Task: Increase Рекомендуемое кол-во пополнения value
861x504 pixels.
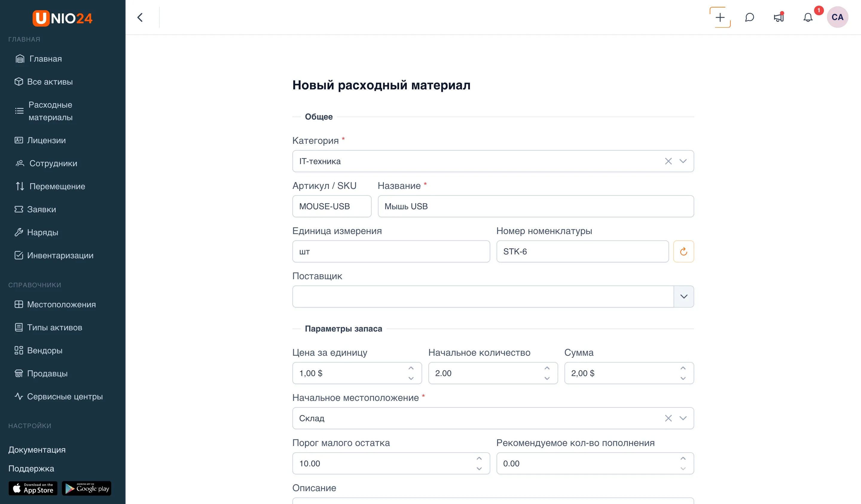Action: [x=683, y=458]
